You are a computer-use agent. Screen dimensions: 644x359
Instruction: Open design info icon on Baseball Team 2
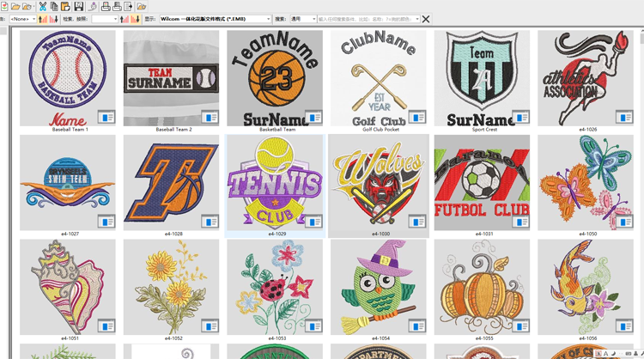[210, 117]
